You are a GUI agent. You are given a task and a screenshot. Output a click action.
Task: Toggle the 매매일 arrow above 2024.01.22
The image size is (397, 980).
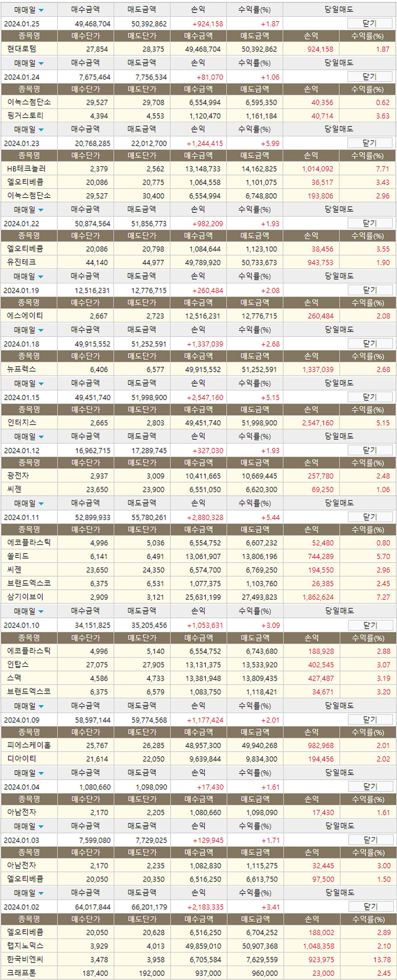(x=41, y=210)
